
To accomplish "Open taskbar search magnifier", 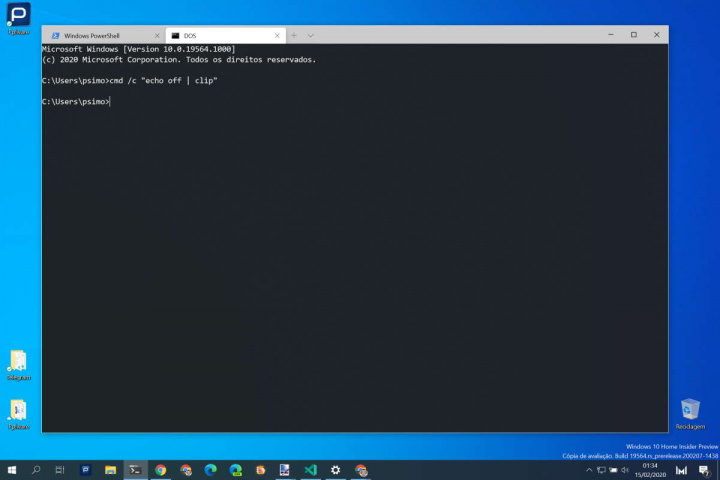I will [x=37, y=470].
